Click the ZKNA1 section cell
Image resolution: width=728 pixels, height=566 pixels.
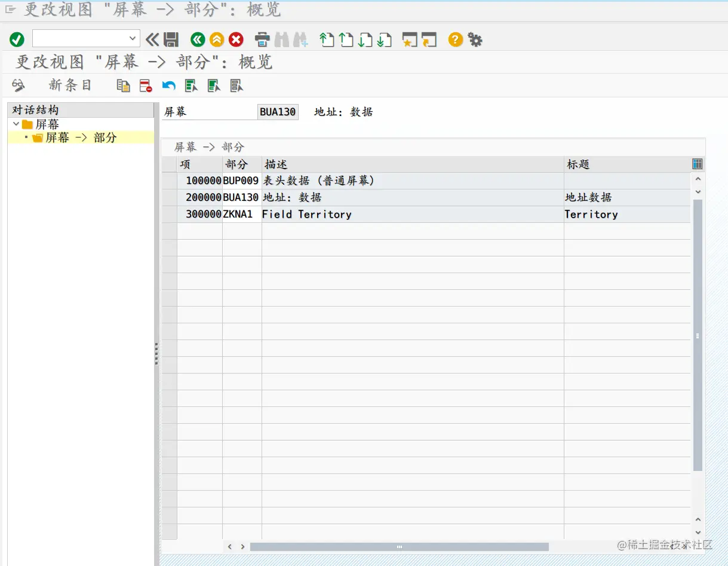(x=242, y=215)
